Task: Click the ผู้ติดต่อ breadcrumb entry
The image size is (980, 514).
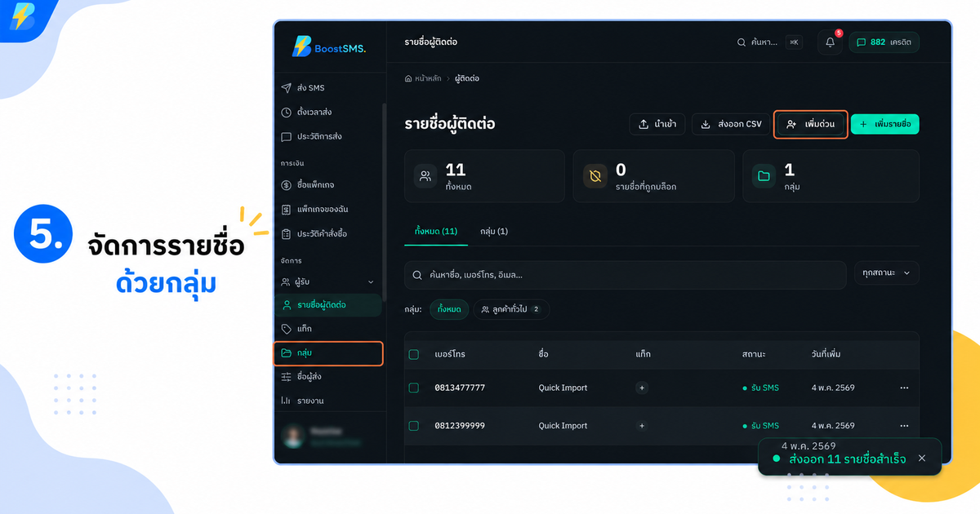Action: pos(466,79)
